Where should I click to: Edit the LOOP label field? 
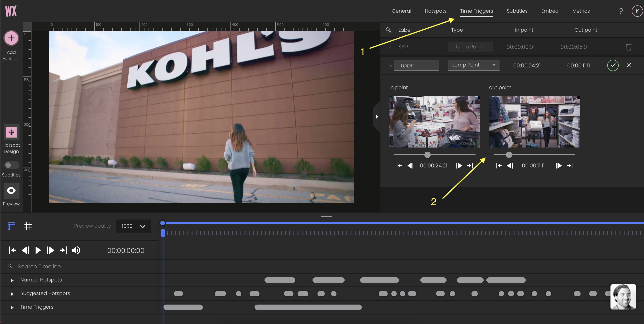(x=416, y=65)
